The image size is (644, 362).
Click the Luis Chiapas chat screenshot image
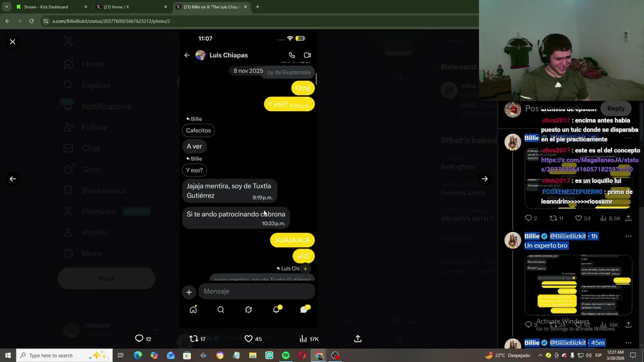click(249, 178)
